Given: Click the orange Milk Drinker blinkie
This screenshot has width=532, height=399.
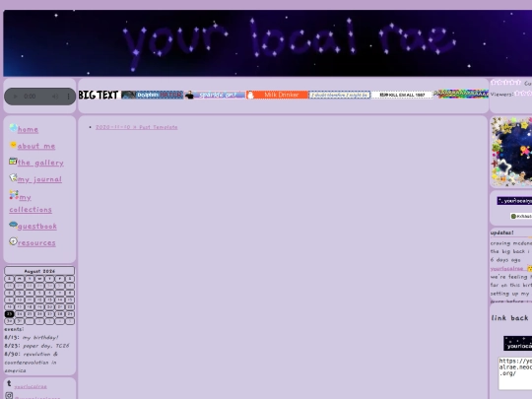Looking at the screenshot, I should (x=277, y=95).
